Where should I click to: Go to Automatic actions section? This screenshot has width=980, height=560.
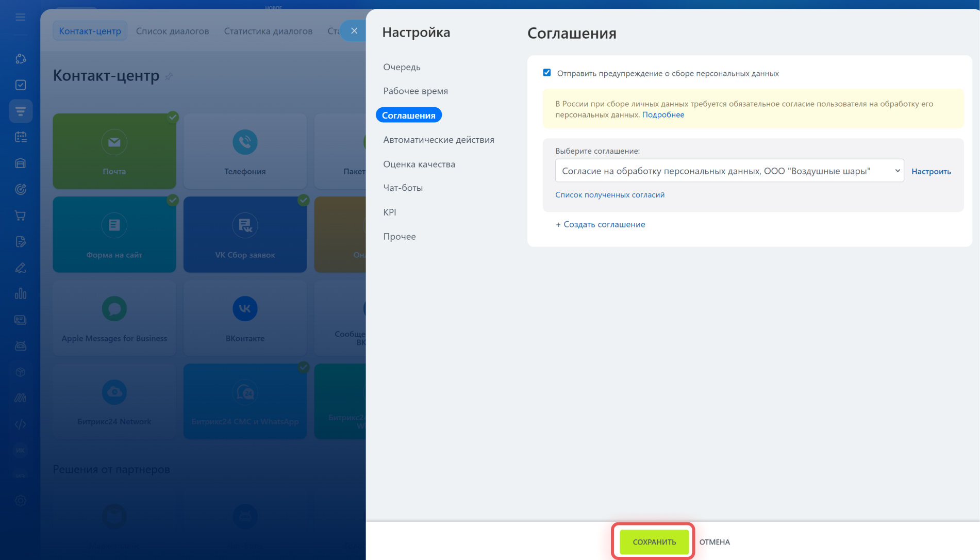pyautogui.click(x=438, y=140)
